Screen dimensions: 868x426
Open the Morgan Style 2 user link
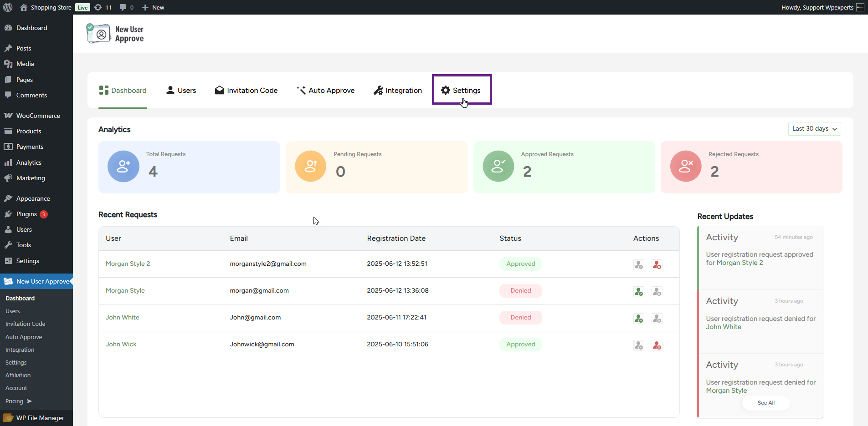pos(128,264)
